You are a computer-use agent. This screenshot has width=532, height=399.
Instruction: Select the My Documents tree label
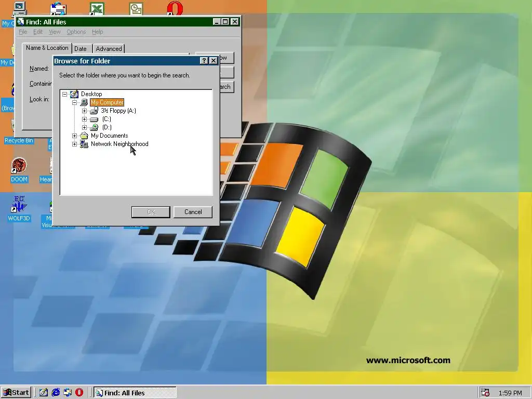click(109, 136)
